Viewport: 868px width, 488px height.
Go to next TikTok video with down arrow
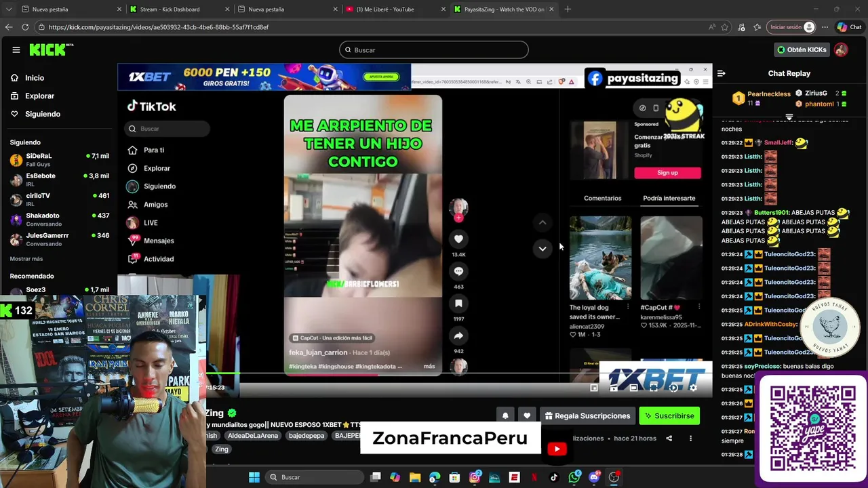(542, 249)
